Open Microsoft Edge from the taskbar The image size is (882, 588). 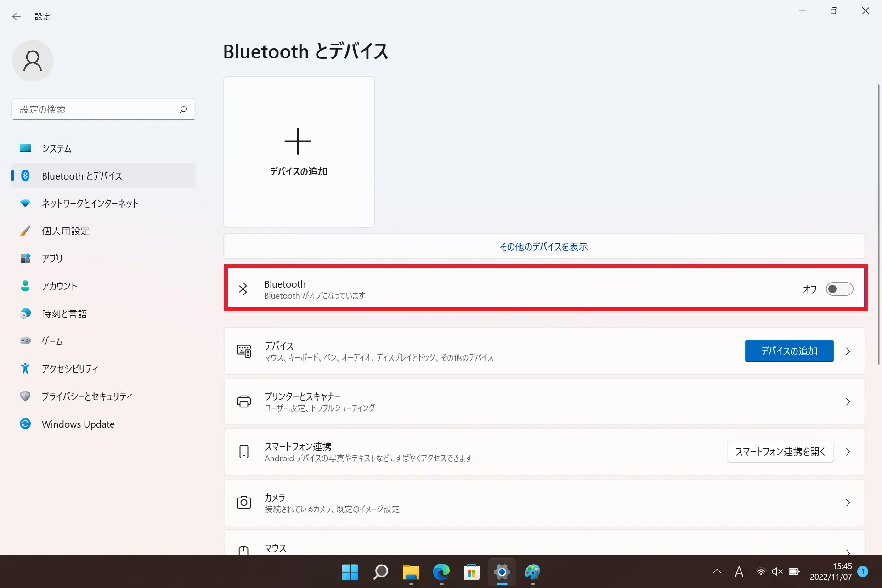point(441,572)
